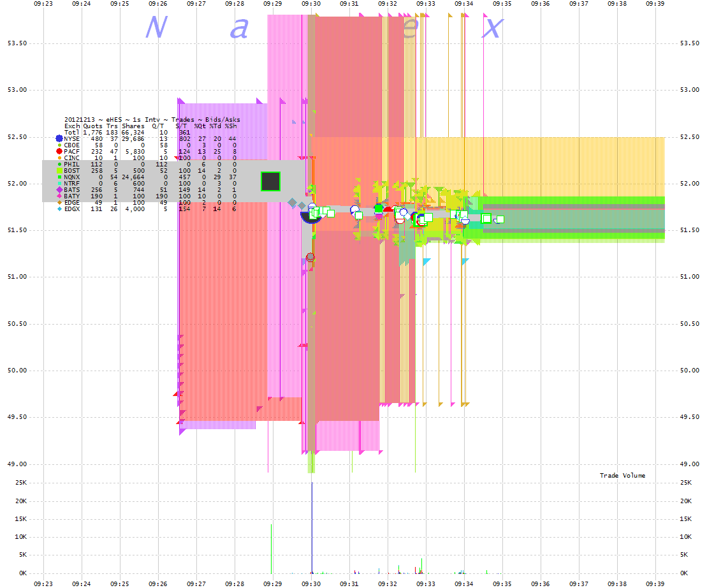Viewport: 707px width, 588px height.
Task: Click 50.50 on the right price axis
Action: [690, 324]
